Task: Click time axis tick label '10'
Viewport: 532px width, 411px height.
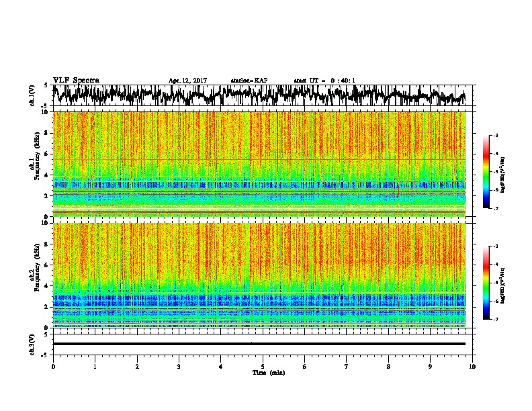Action: (x=472, y=366)
